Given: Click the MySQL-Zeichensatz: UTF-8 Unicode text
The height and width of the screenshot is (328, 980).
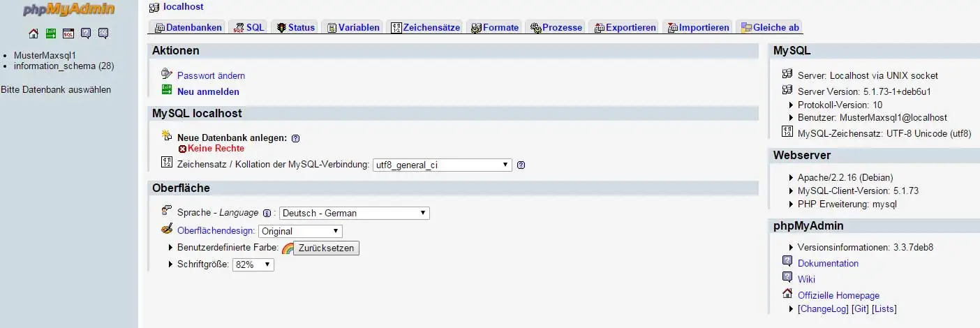Looking at the screenshot, I should (x=884, y=133).
